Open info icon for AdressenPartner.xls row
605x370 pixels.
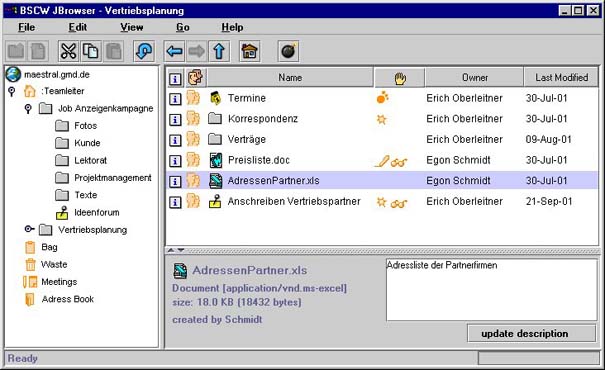175,181
